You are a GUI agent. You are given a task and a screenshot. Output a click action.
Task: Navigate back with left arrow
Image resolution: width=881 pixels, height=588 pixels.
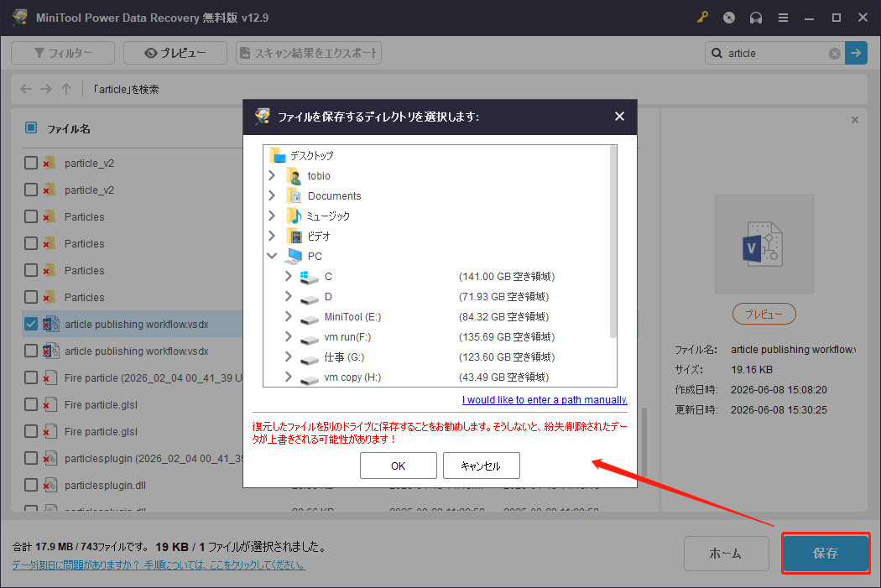tap(26, 89)
